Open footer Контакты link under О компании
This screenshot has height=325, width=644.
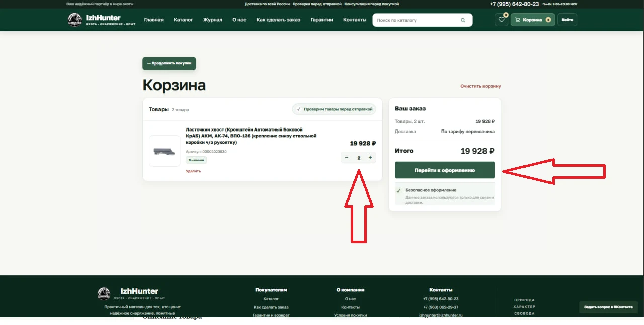pos(350,307)
